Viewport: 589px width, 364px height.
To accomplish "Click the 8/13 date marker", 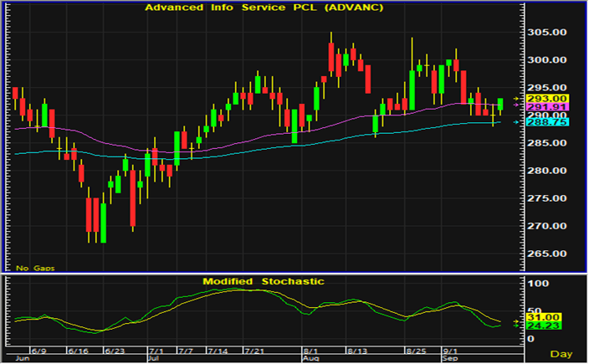I will [x=357, y=349].
